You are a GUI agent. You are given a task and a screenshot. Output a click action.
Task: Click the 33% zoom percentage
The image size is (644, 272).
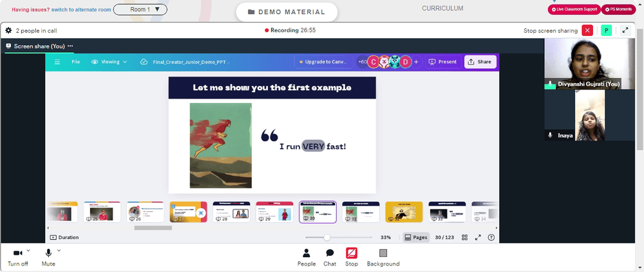[386, 237]
